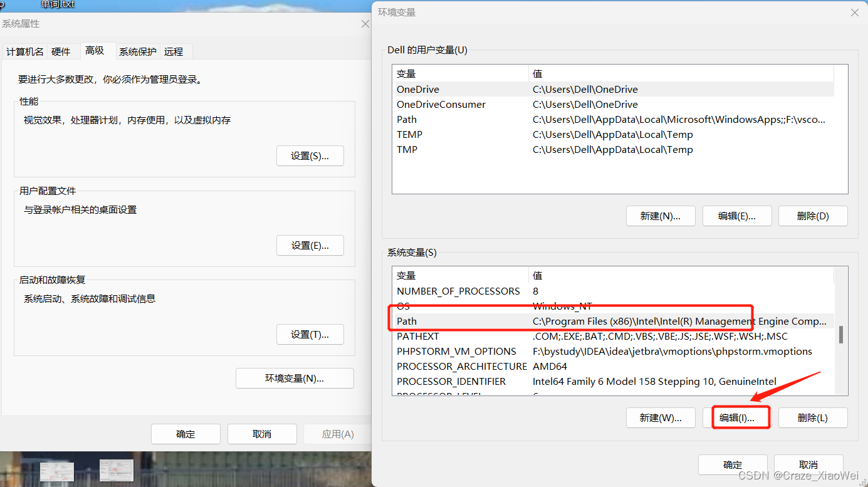Select the TMP user variable

pos(613,150)
